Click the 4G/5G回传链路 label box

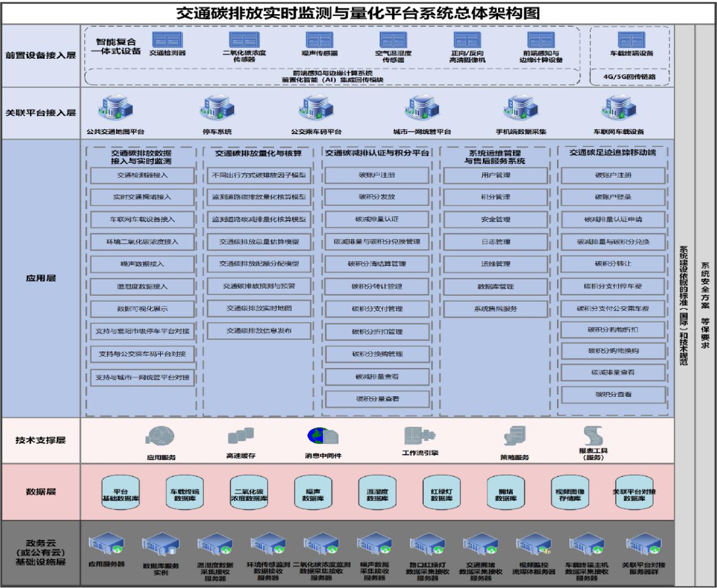(629, 76)
